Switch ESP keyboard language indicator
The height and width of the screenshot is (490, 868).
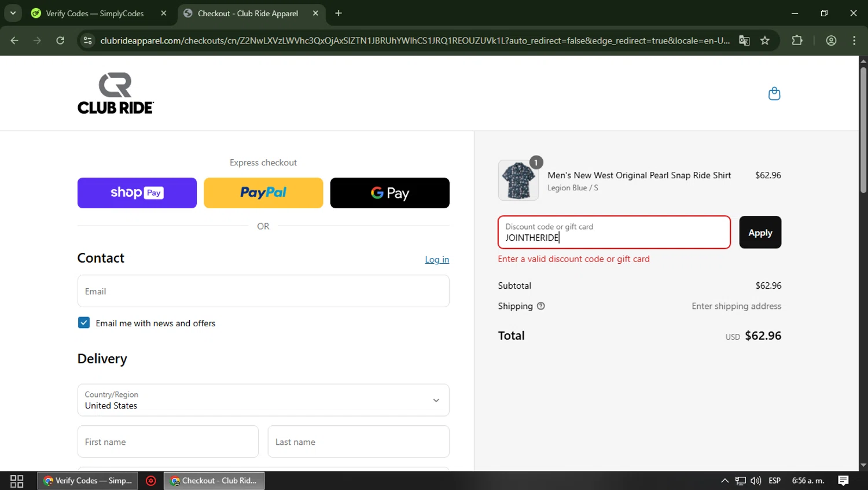pyautogui.click(x=775, y=481)
